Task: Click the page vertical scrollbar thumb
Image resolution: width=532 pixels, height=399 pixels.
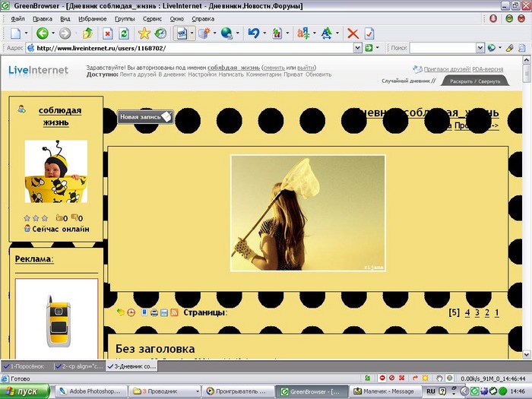Action: click(526, 73)
